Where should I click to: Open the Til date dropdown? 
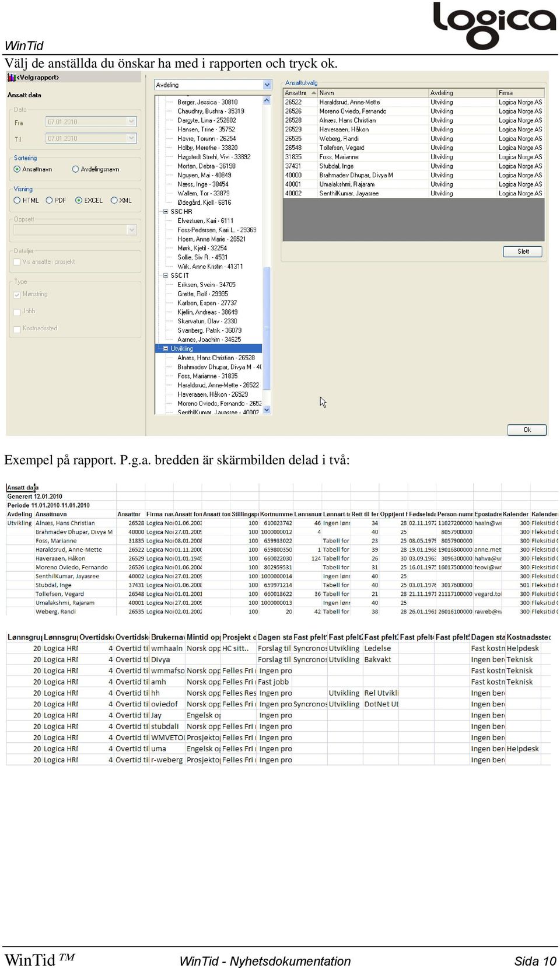(x=131, y=138)
